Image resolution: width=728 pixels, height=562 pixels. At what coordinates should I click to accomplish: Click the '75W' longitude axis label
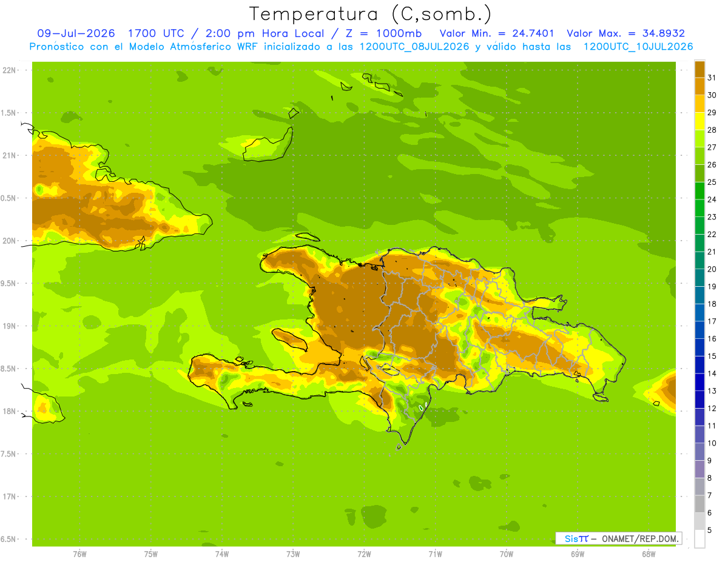coord(150,554)
